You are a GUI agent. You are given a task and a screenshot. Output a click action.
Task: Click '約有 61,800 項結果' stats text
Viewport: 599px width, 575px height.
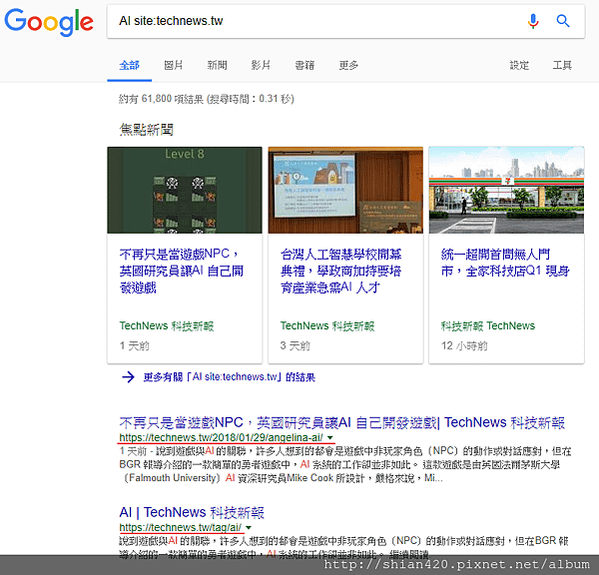161,99
